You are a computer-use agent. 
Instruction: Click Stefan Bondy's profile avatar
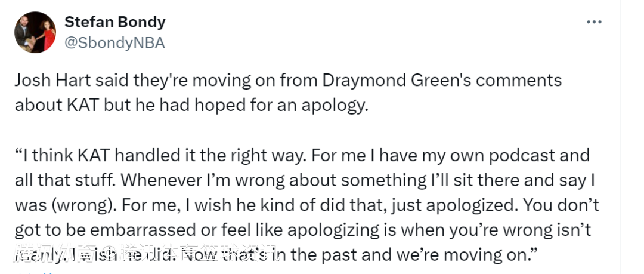coord(35,32)
